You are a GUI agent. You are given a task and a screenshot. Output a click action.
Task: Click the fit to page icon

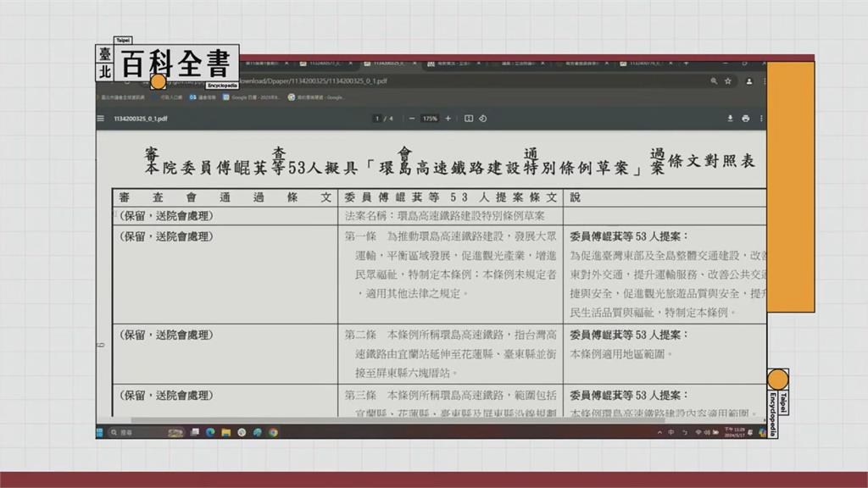pyautogui.click(x=468, y=119)
